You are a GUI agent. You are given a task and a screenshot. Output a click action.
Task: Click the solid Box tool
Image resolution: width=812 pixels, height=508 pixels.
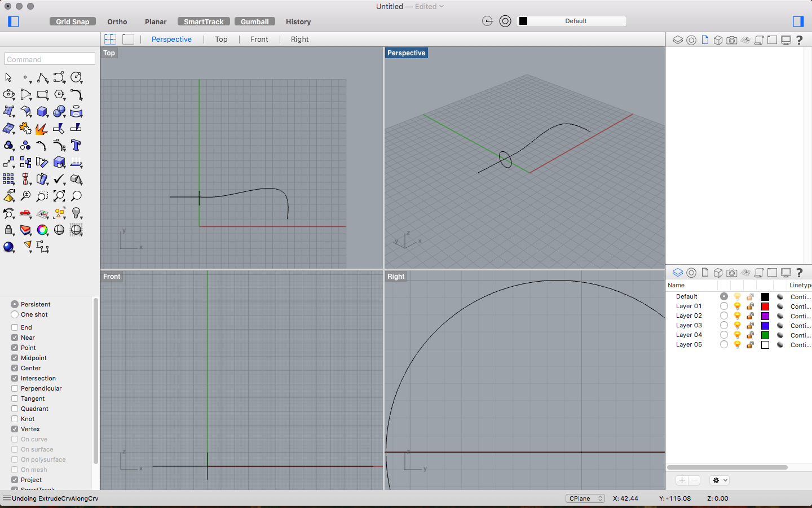click(x=42, y=111)
